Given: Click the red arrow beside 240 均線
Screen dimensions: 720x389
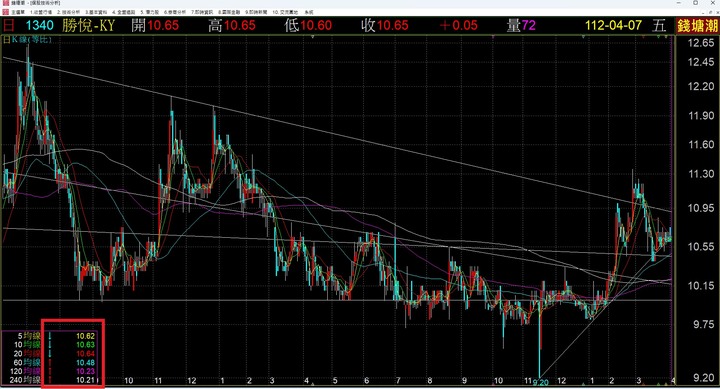Looking at the screenshot, I should coord(49,380).
